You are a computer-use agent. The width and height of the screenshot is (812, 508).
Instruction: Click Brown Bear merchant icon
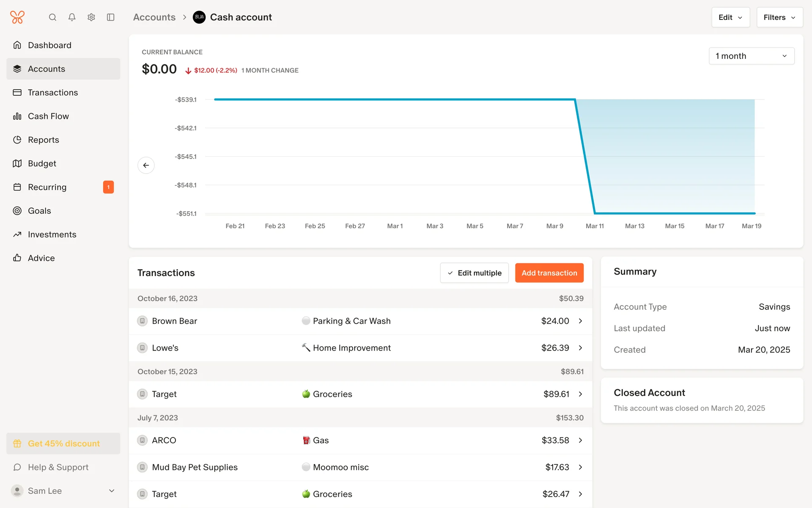coord(143,321)
